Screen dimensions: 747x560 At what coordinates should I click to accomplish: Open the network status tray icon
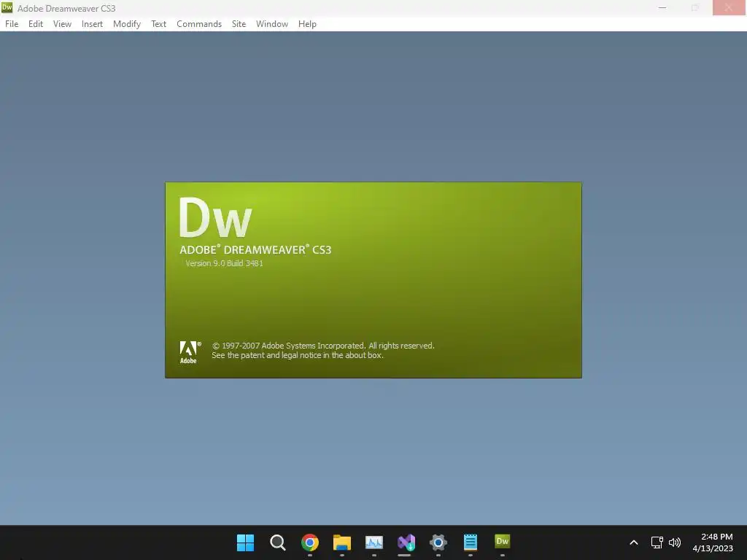coord(657,542)
